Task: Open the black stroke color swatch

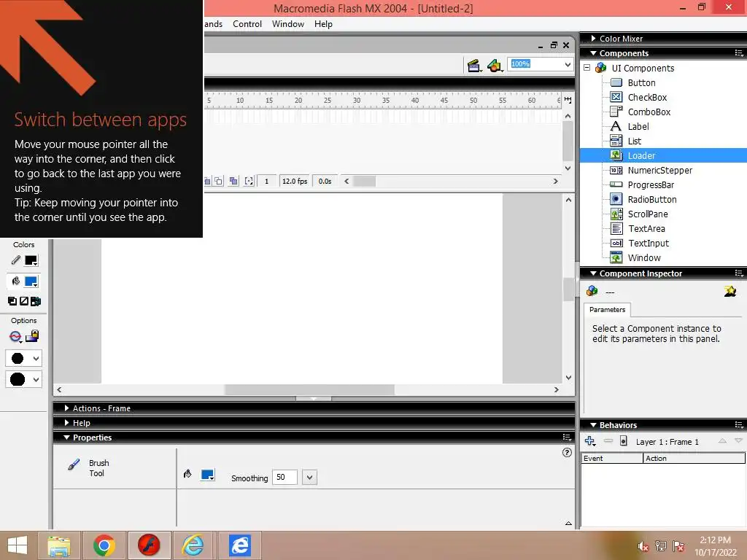Action: pos(31,260)
